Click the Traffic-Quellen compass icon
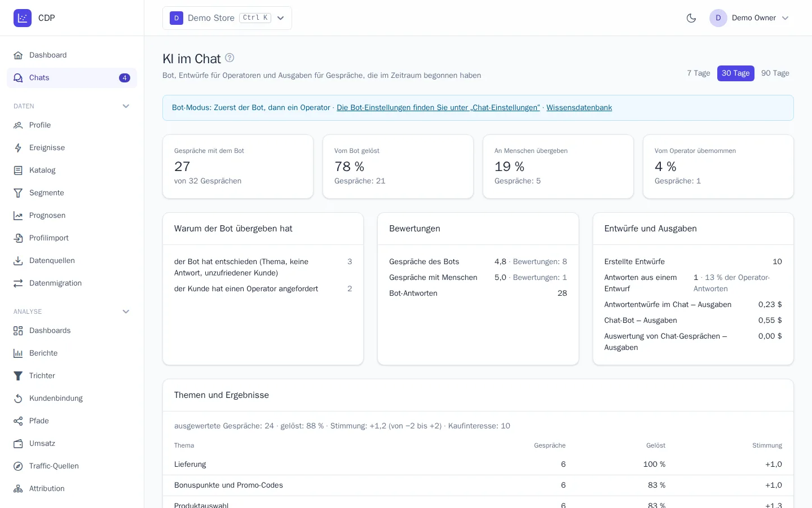Screen dimensions: 812x508 [x=18, y=466]
